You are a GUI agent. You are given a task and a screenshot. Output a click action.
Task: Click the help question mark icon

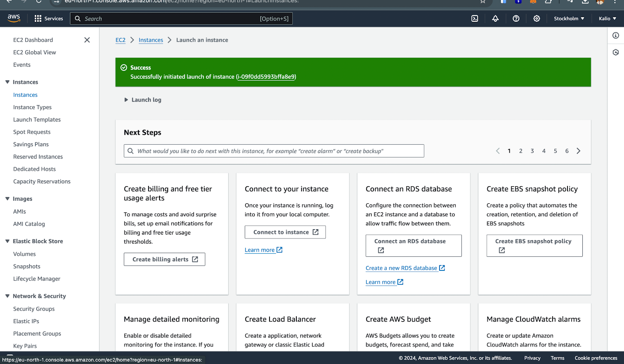[516, 19]
